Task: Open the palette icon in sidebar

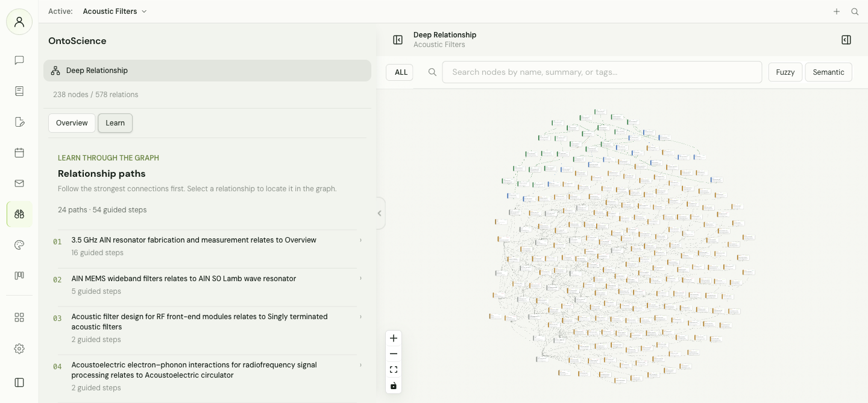Action: pyautogui.click(x=19, y=245)
